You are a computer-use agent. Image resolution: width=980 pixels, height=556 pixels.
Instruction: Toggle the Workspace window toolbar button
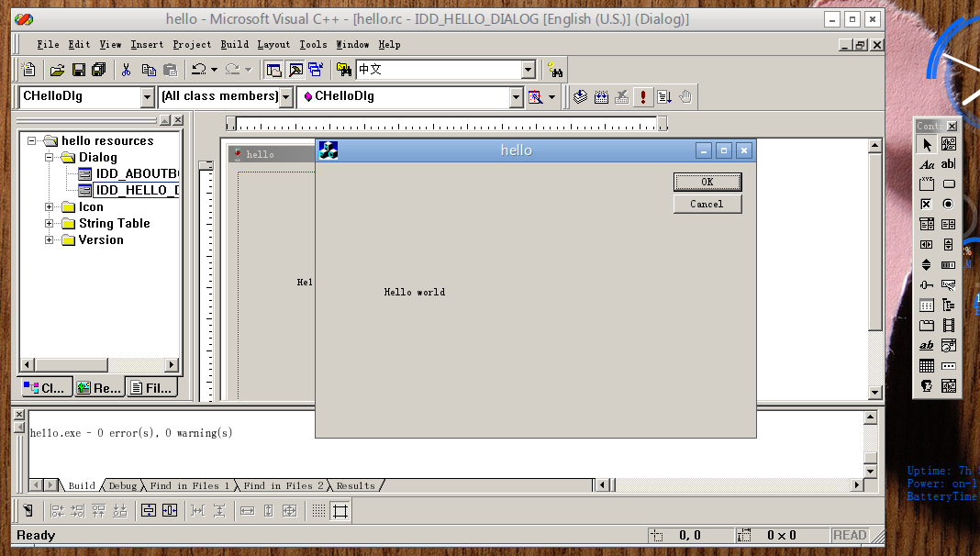point(273,70)
